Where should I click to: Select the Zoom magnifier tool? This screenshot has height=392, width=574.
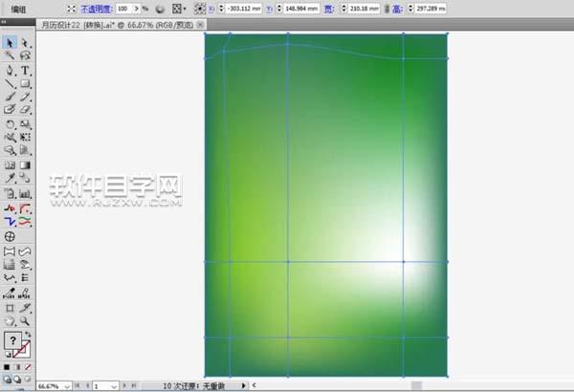pyautogui.click(x=25, y=321)
